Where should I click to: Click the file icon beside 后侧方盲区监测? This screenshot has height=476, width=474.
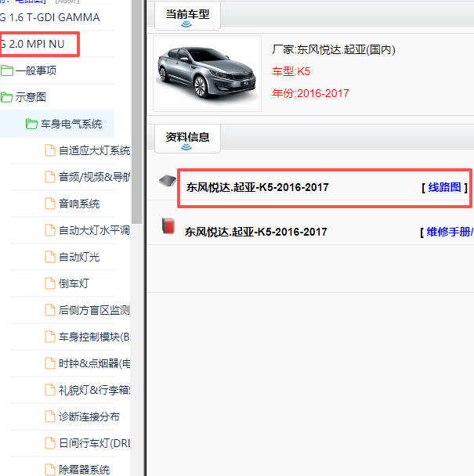[50, 310]
